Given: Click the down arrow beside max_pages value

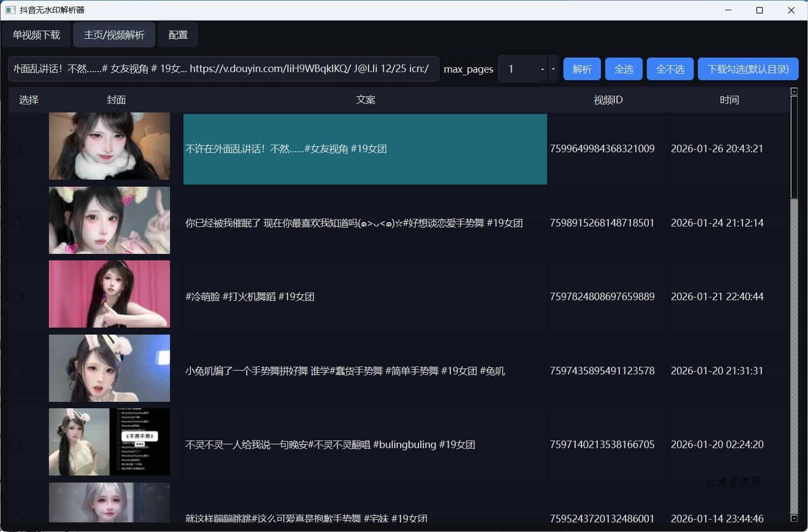Looking at the screenshot, I should [553, 69].
